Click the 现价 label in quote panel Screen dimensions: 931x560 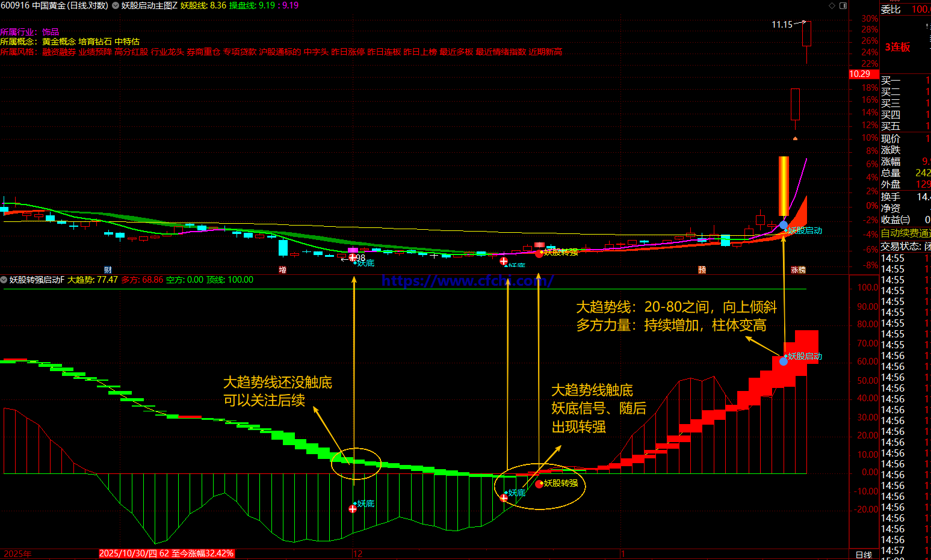(x=891, y=139)
